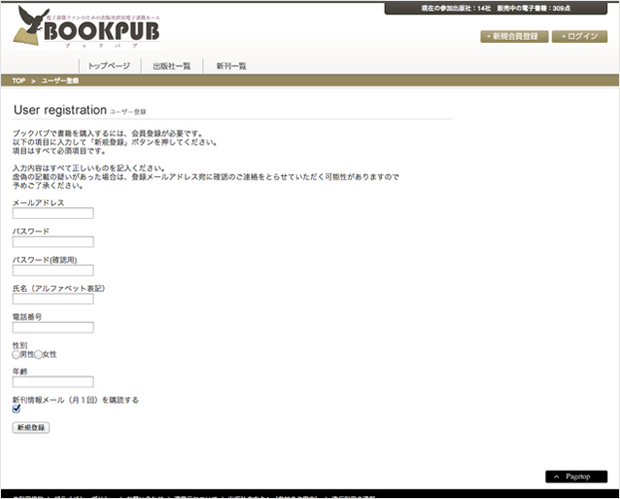Select the 男性 radio button
The image size is (620, 499).
(16, 354)
